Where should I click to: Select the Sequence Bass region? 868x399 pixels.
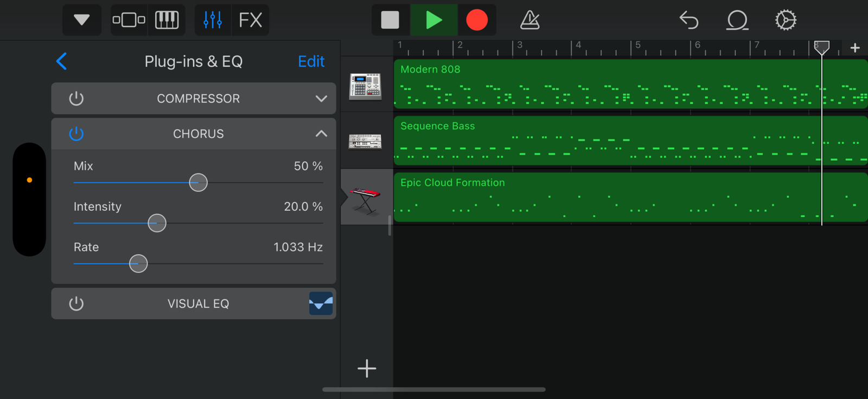[x=630, y=140]
